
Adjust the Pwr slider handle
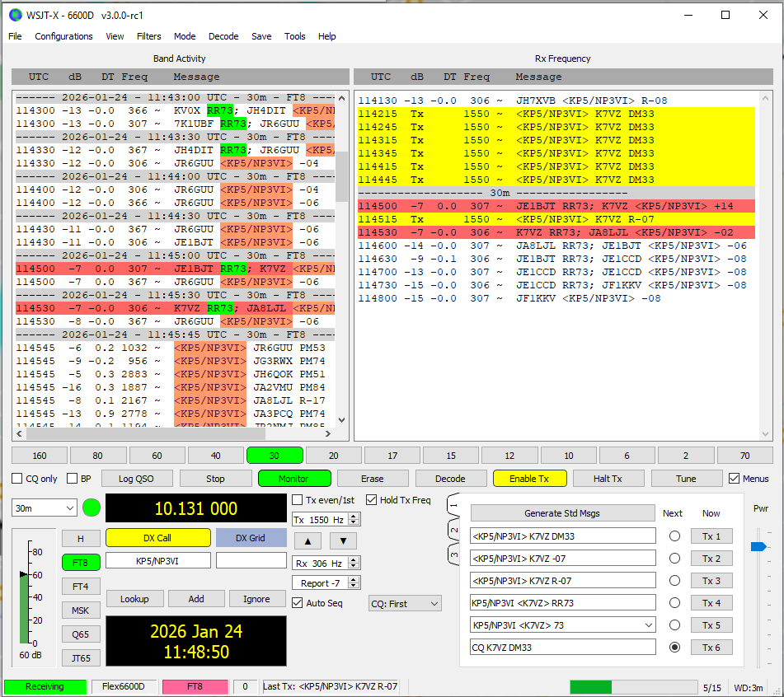coord(758,547)
